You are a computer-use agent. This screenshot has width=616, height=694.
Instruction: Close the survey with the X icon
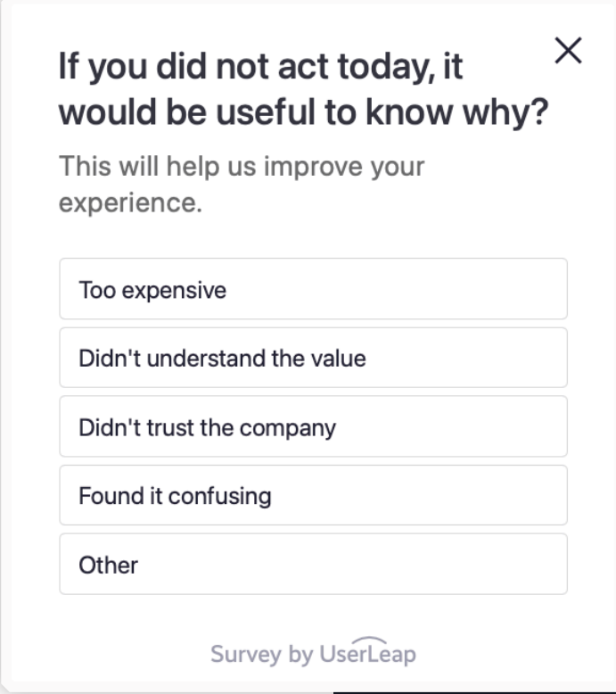pyautogui.click(x=568, y=51)
